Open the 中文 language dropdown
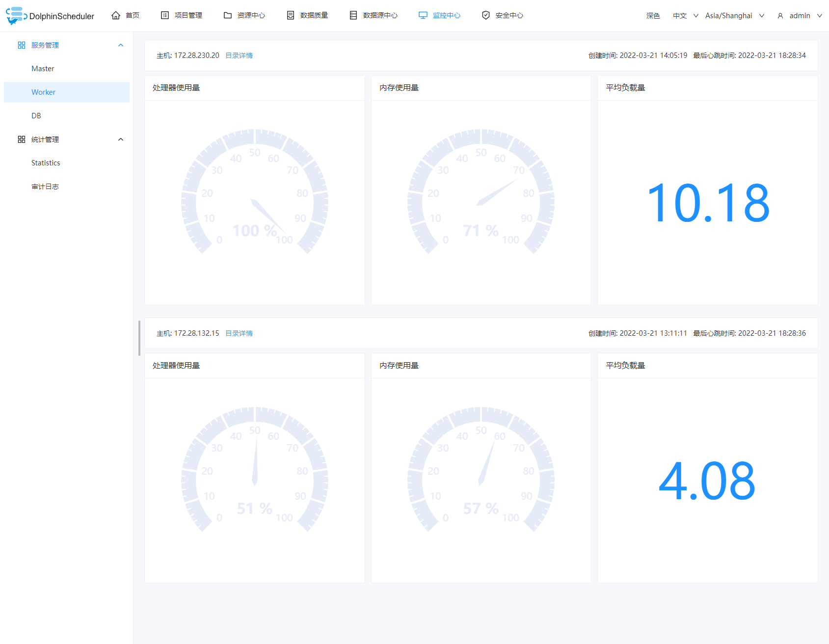This screenshot has width=829, height=644. click(x=686, y=16)
